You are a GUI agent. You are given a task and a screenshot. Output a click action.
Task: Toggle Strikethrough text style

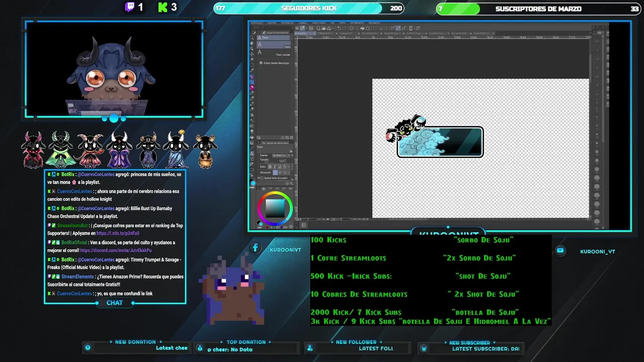point(285,167)
